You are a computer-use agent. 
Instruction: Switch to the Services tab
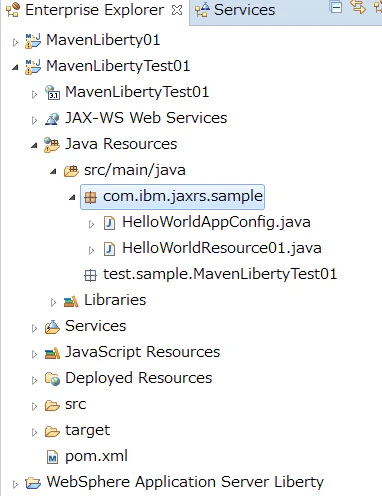(244, 10)
